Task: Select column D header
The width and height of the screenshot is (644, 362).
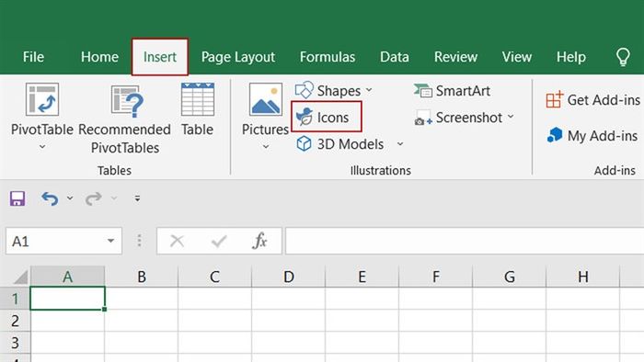Action: point(288,277)
